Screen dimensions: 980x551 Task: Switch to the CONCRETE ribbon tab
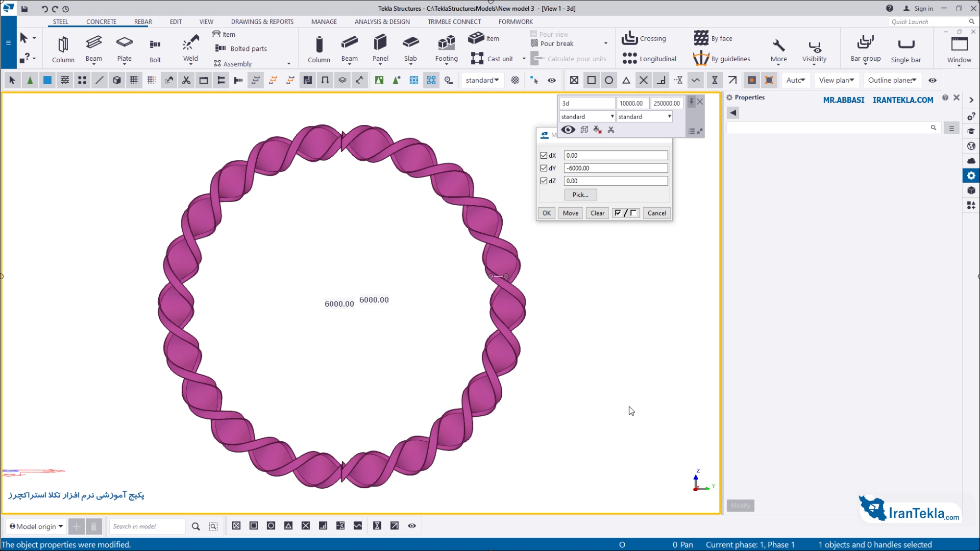[101, 22]
